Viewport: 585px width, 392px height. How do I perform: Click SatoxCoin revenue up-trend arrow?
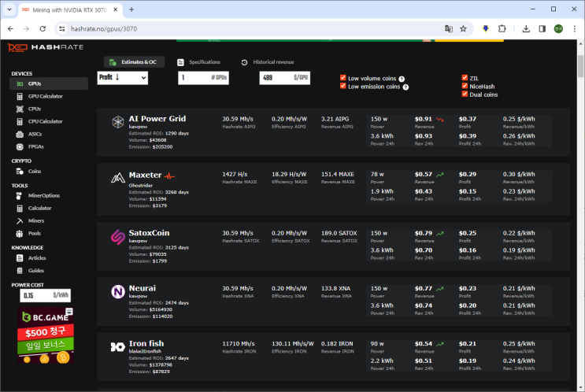[x=440, y=234]
